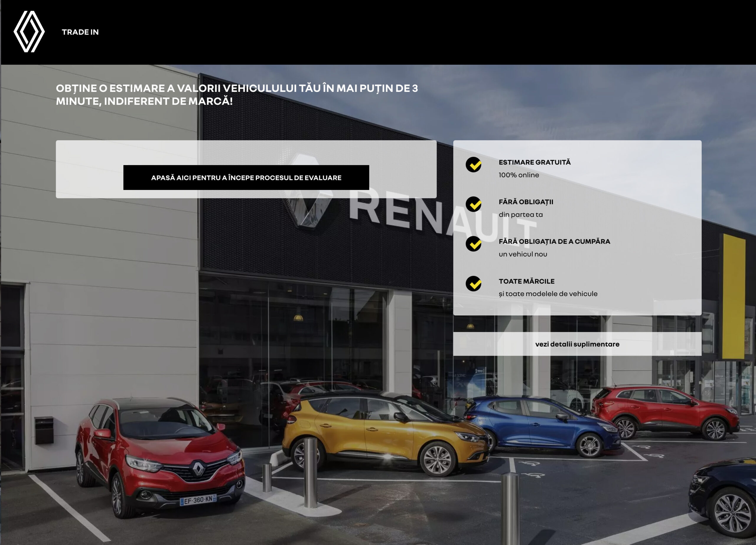Click the 'un vehicul nou' subtext
The image size is (756, 545).
523,254
